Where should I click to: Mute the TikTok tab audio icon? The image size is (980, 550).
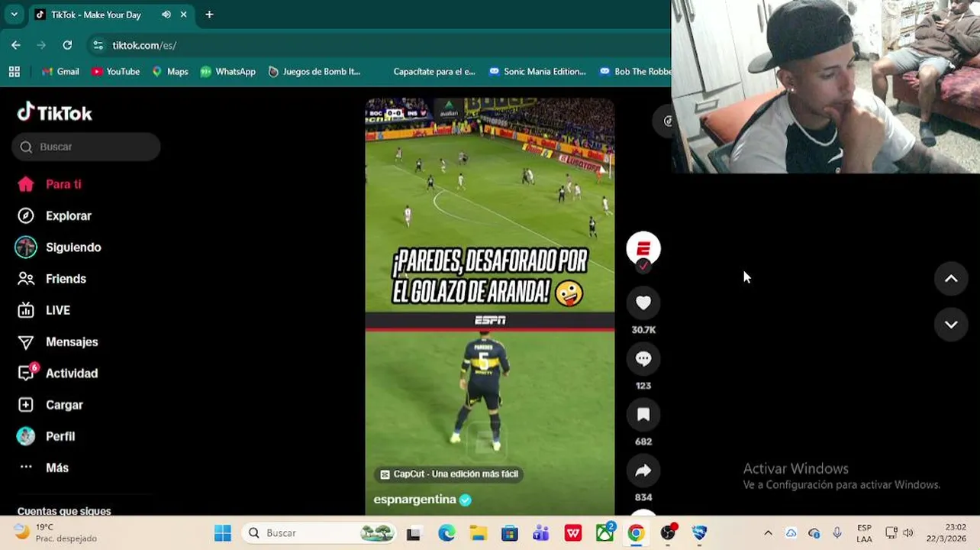(166, 15)
